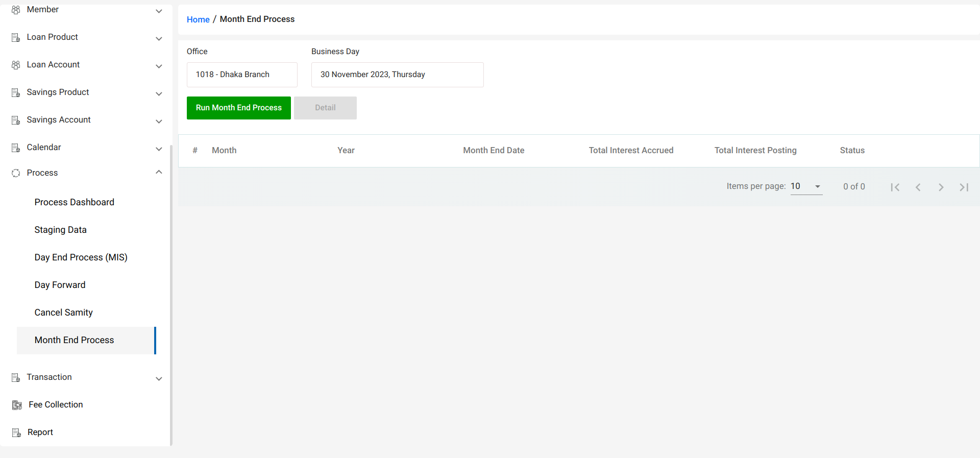Click the Report sidebar icon
The width and height of the screenshot is (980, 458).
point(16,432)
